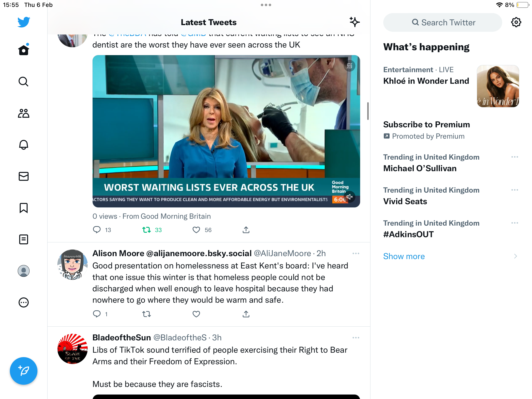Open trending hashtag #AdkinsOUT
This screenshot has height=399, width=532.
(x=409, y=234)
